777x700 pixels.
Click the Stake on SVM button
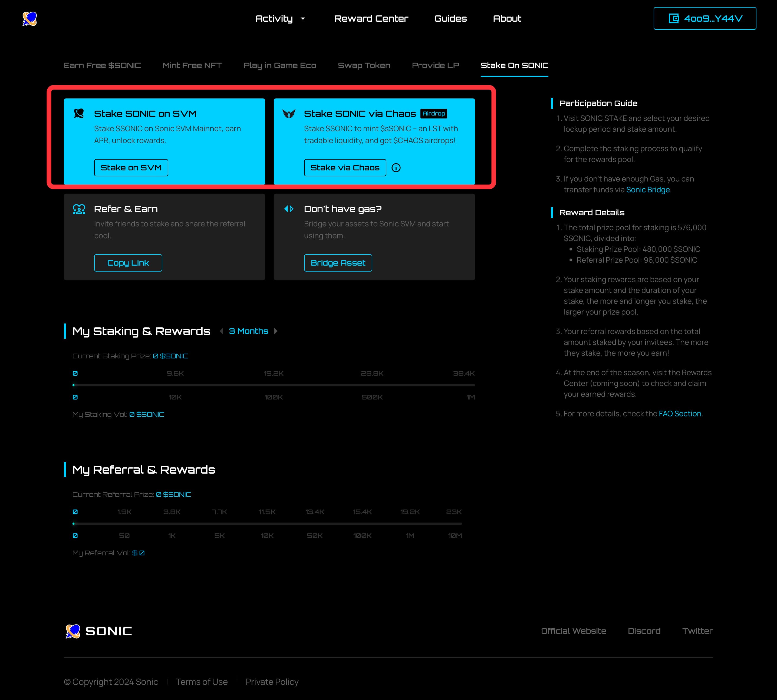[131, 168]
